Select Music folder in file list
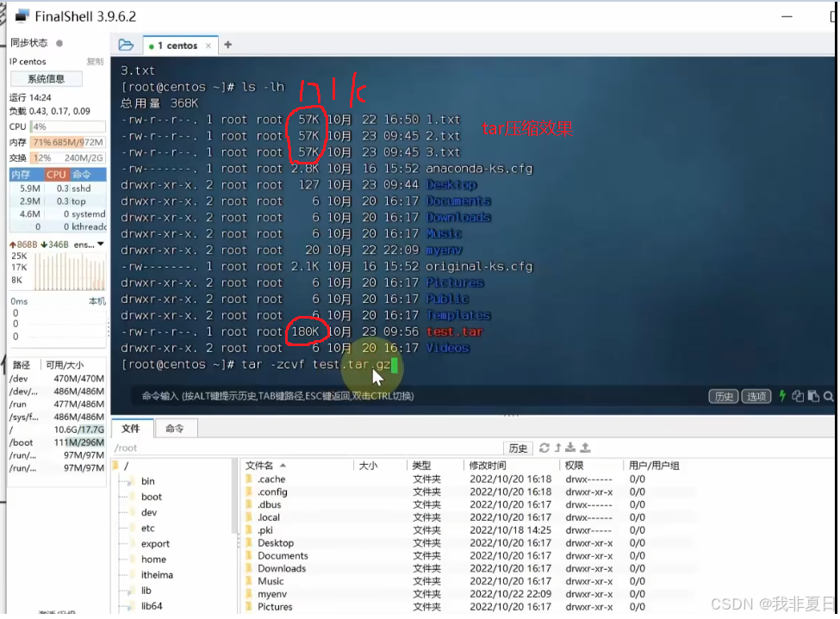 click(x=271, y=581)
